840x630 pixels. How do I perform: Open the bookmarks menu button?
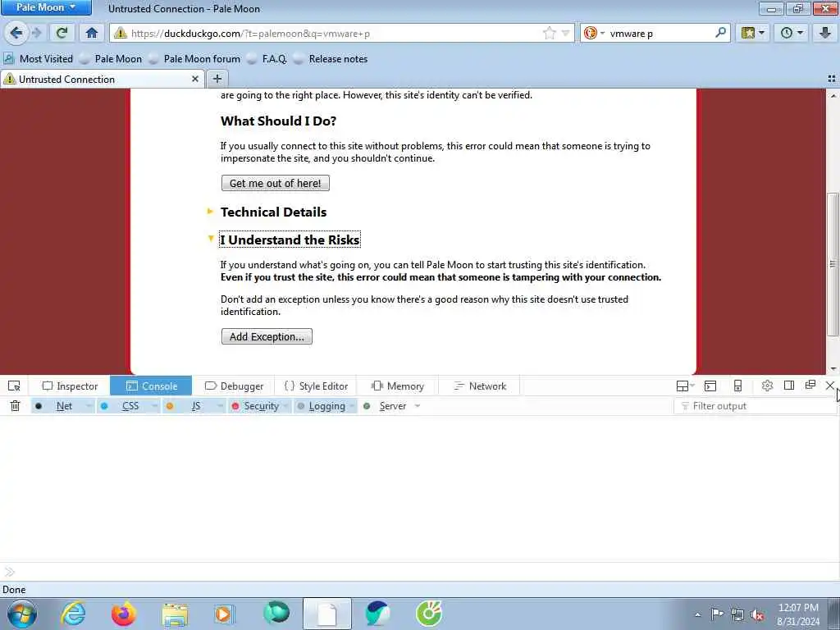click(753, 33)
